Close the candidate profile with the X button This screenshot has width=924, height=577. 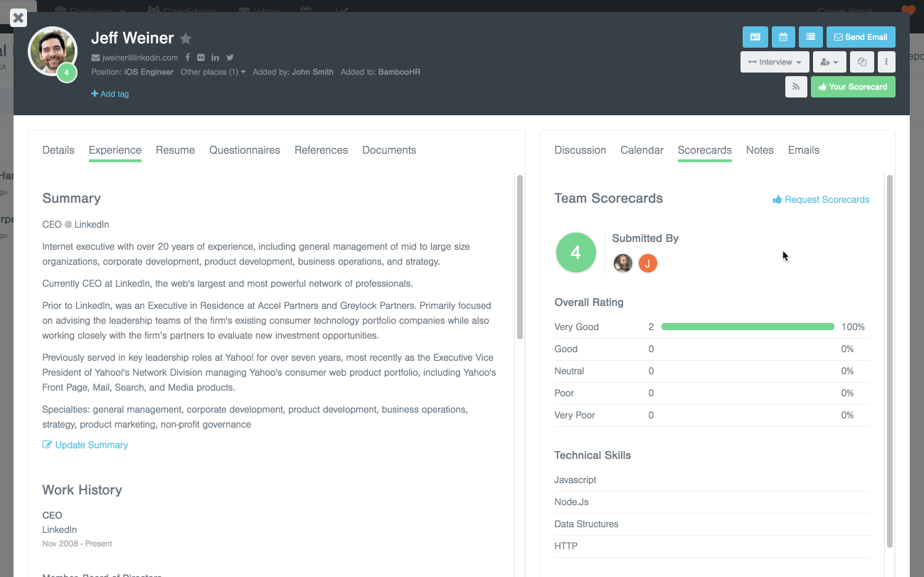click(x=18, y=18)
